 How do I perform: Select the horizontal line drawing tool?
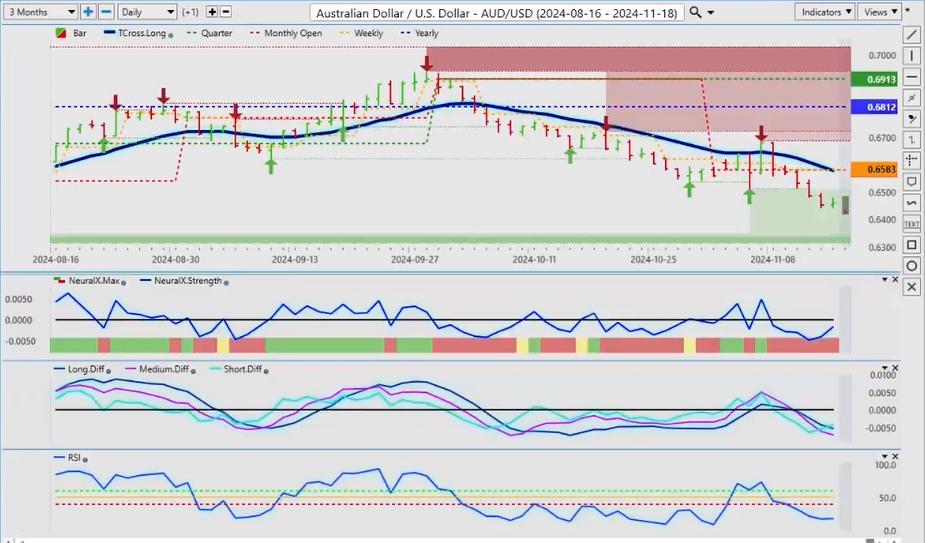tap(911, 77)
